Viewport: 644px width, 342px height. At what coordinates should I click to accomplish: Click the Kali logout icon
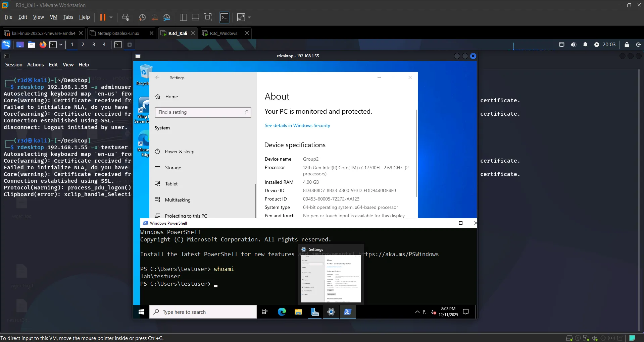(x=638, y=45)
